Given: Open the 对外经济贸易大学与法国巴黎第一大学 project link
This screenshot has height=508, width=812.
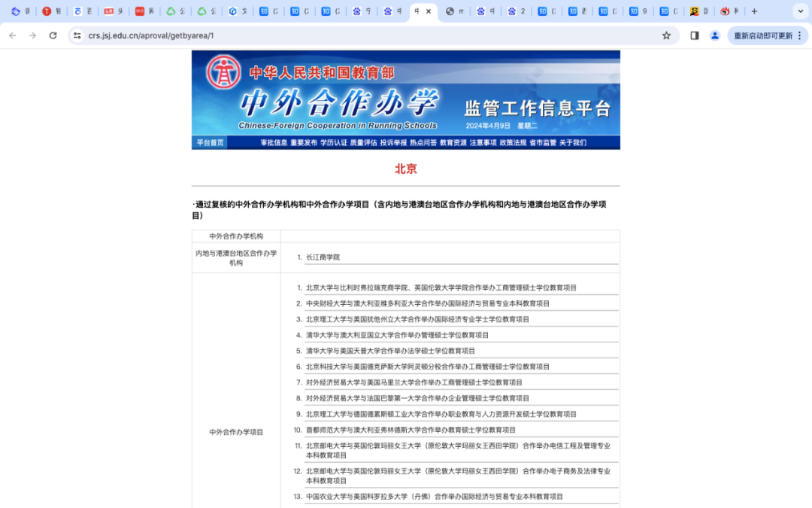Looking at the screenshot, I should (417, 398).
